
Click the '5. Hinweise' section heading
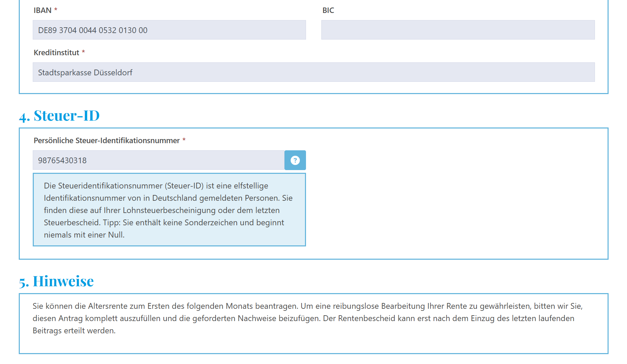(x=56, y=282)
